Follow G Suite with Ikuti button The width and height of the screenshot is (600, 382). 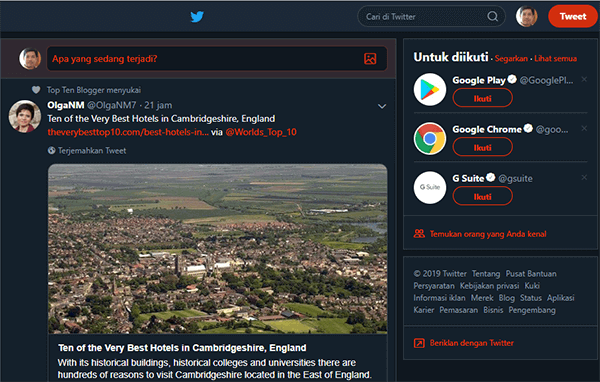[483, 196]
